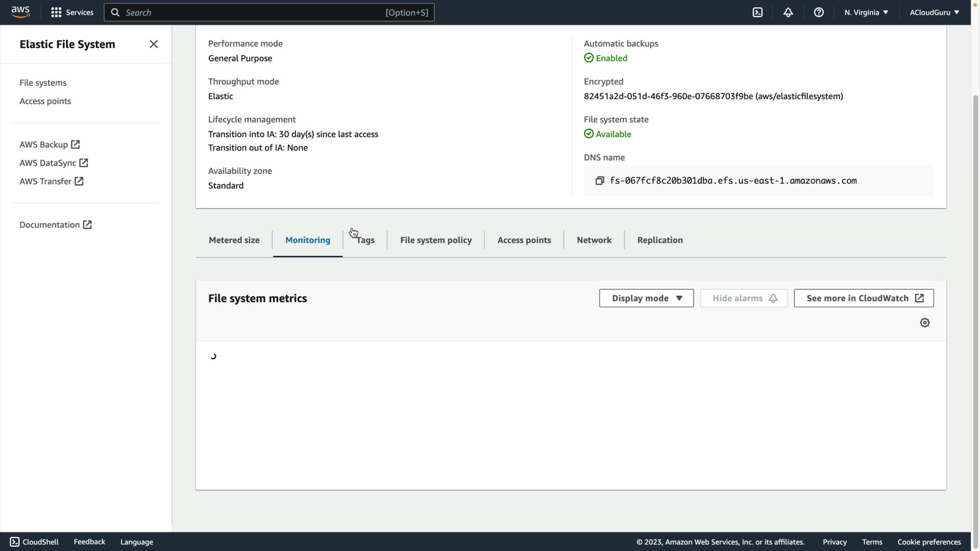
Task: Click the AWS logo home icon
Action: coord(20,12)
